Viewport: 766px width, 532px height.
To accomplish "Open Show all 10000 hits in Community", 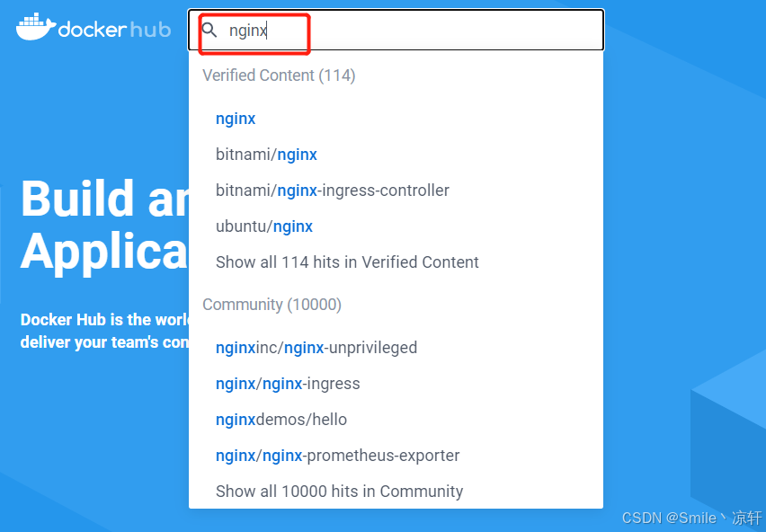I will tap(339, 491).
